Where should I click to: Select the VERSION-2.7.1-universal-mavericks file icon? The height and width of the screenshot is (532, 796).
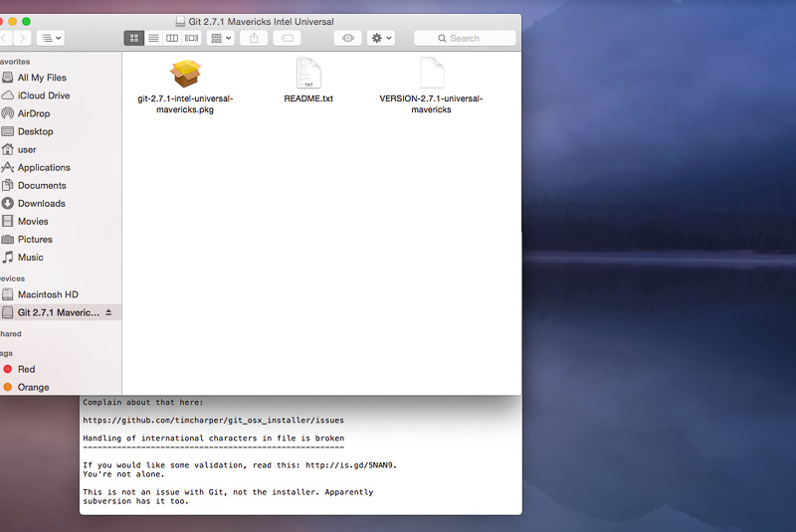pyautogui.click(x=432, y=74)
